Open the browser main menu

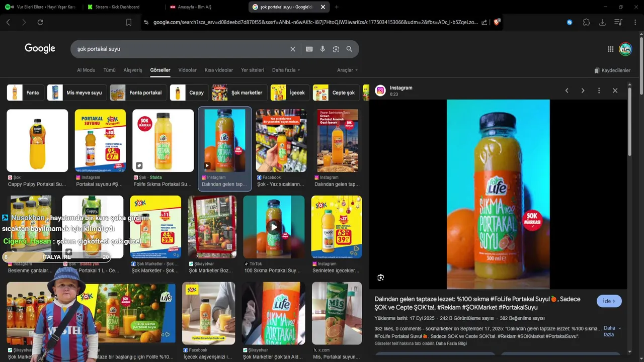click(636, 22)
